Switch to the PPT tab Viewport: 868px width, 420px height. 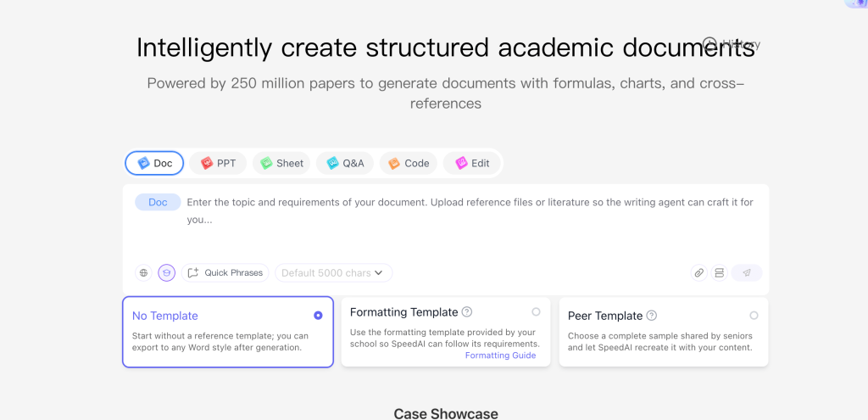pos(218,163)
